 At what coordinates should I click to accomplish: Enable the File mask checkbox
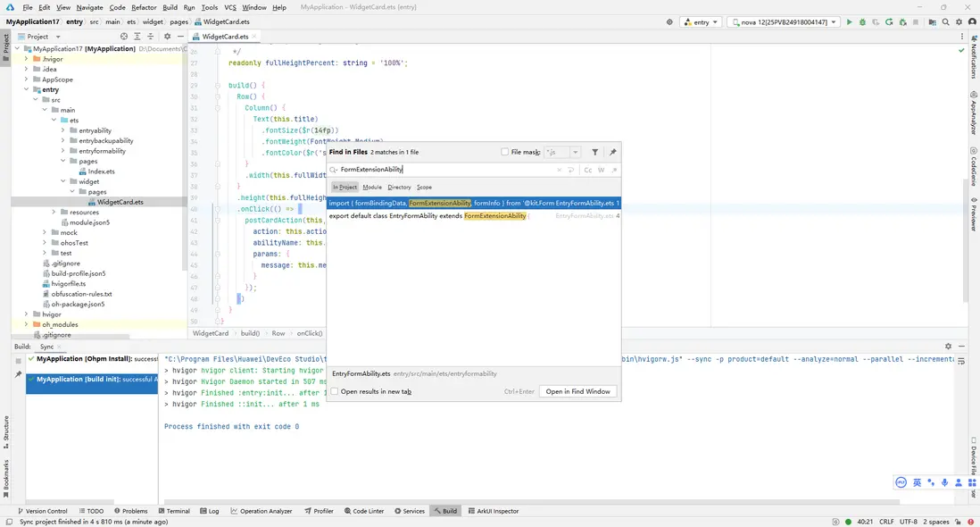tap(505, 153)
